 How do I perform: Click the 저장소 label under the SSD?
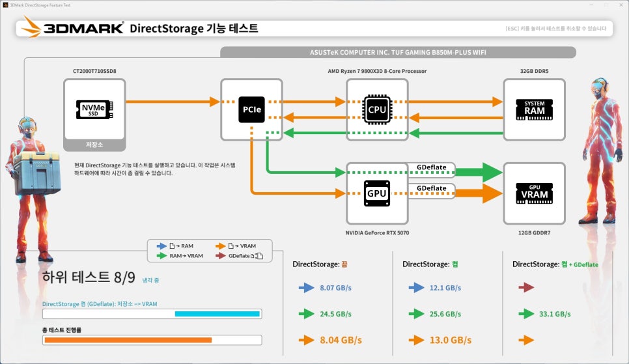pyautogui.click(x=94, y=145)
